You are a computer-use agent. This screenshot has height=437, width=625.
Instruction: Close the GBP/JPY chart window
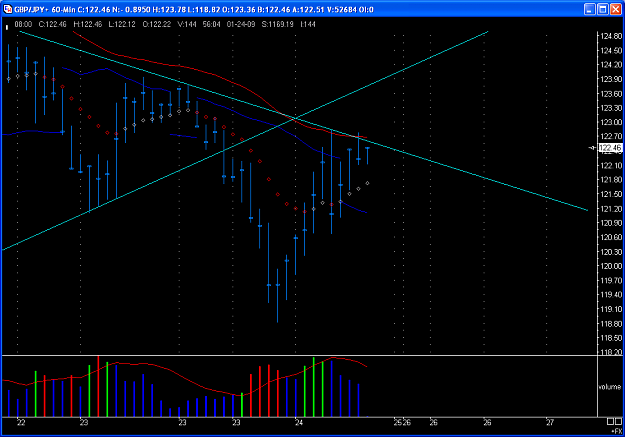(x=615, y=9)
